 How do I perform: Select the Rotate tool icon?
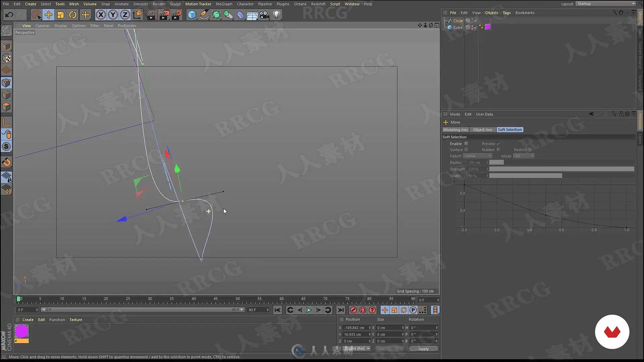point(73,15)
